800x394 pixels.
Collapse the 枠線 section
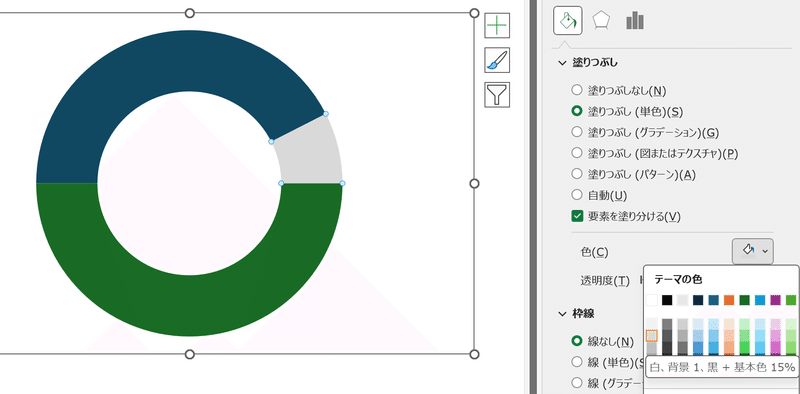[562, 313]
